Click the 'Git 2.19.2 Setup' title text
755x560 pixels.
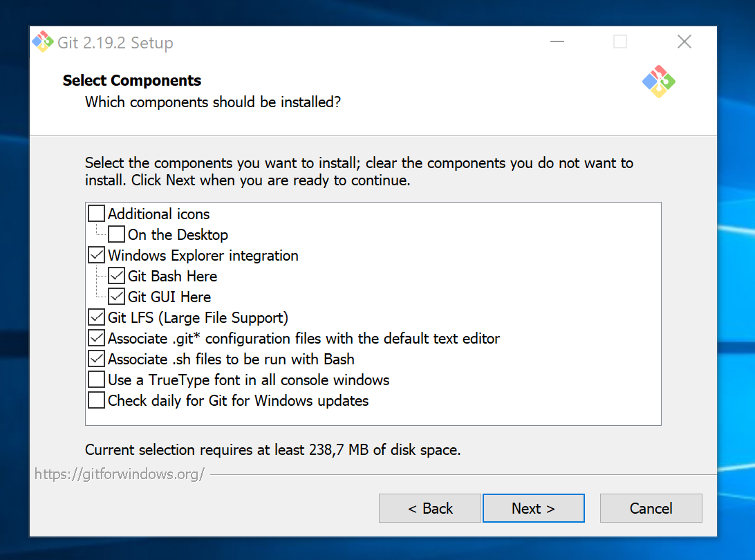[115, 43]
